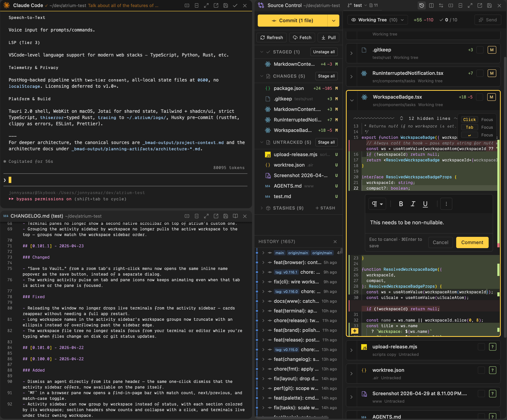The width and height of the screenshot is (507, 420).
Task: Expand .gitkeep diff card
Action: click(351, 53)
